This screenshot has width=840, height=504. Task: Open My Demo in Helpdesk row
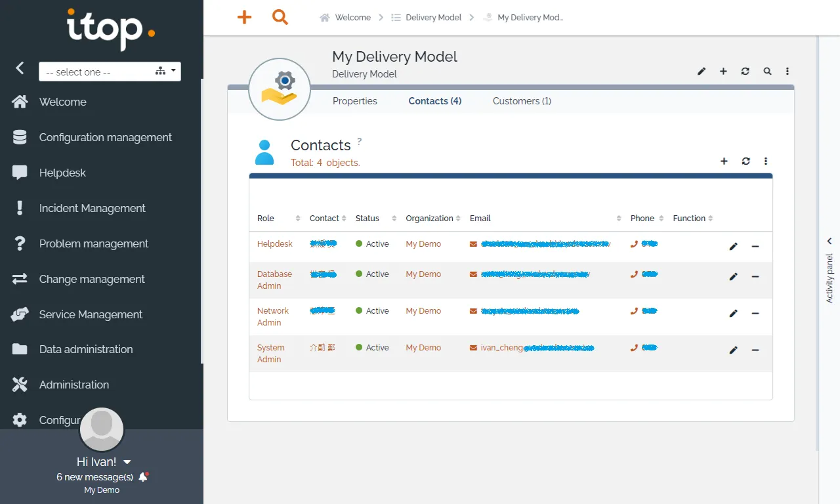pos(423,243)
